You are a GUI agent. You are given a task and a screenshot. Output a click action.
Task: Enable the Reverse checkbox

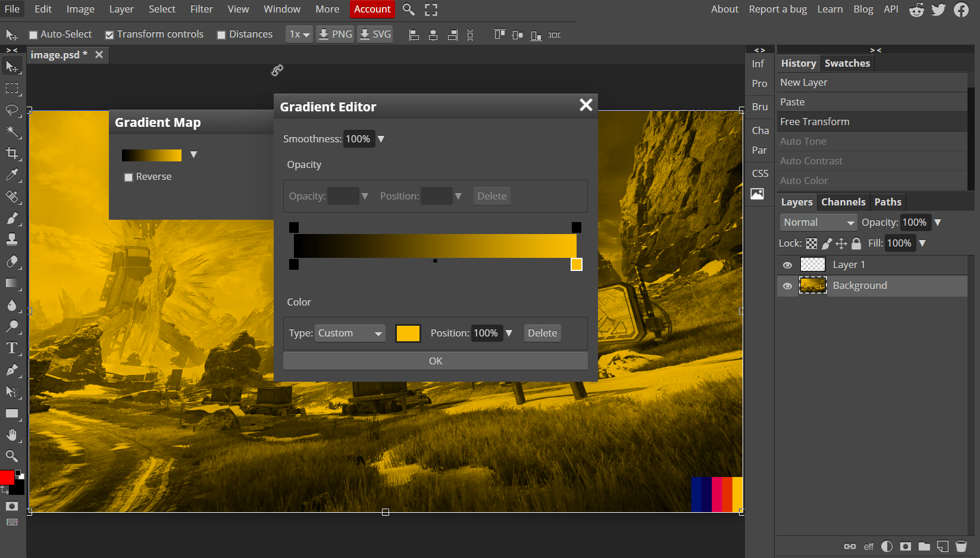[129, 176]
